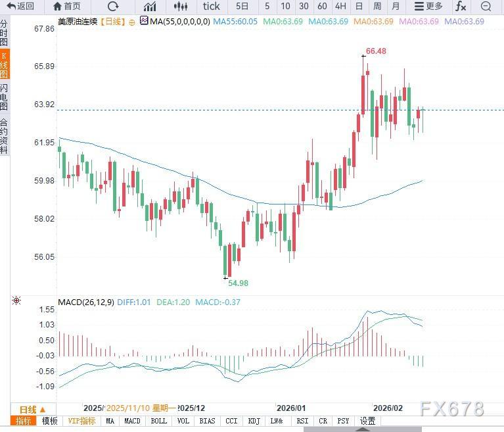The image size is (504, 432).
Task: Click the sun icon beside MACD label
Action: pos(16,301)
